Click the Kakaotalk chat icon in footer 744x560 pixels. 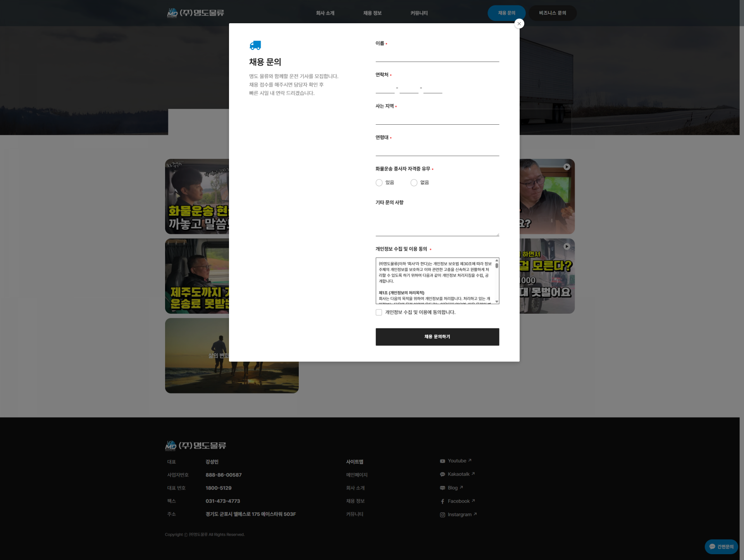click(442, 474)
